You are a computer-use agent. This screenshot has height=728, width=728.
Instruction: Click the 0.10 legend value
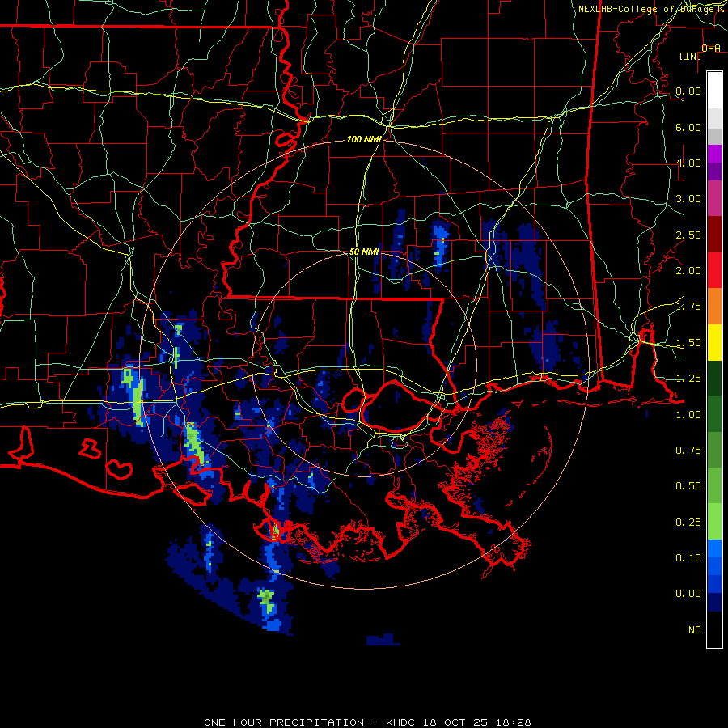point(688,558)
